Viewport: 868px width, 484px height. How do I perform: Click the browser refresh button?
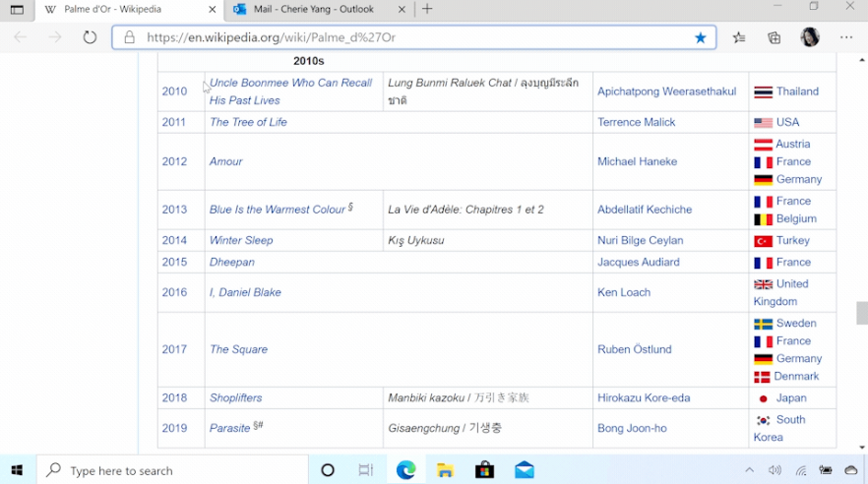tap(90, 37)
